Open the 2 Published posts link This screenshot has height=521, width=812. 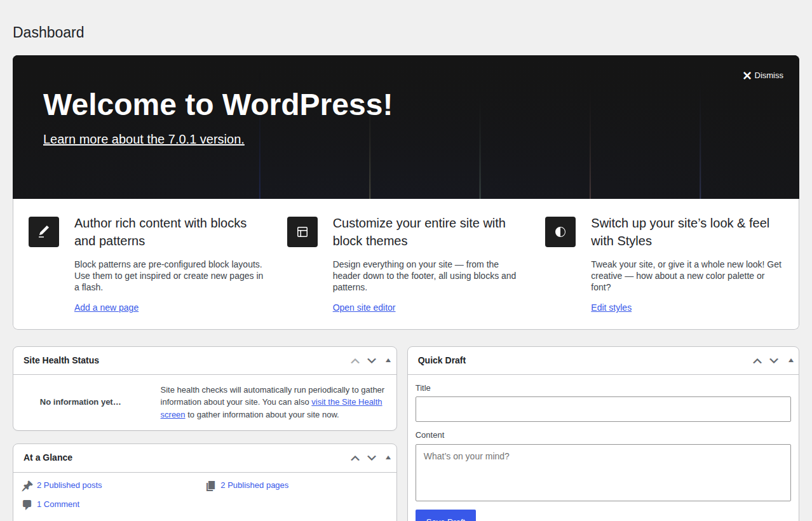69,485
